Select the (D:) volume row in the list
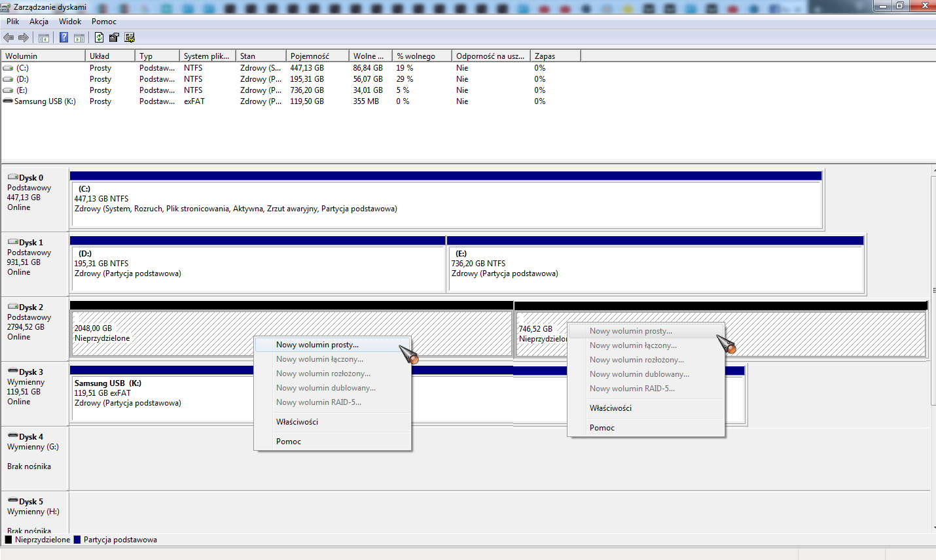 [23, 79]
